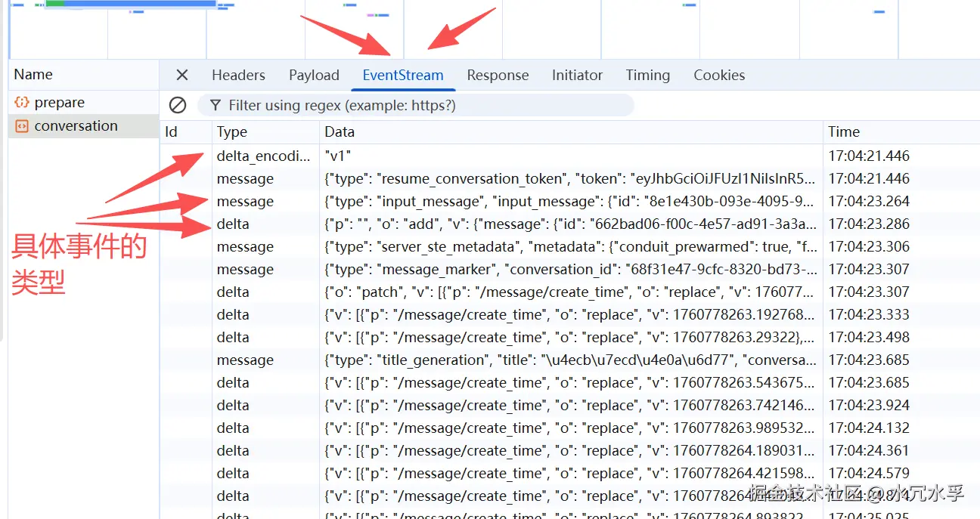
Task: Click the time cell 17:04:23.924
Action: pos(869,405)
